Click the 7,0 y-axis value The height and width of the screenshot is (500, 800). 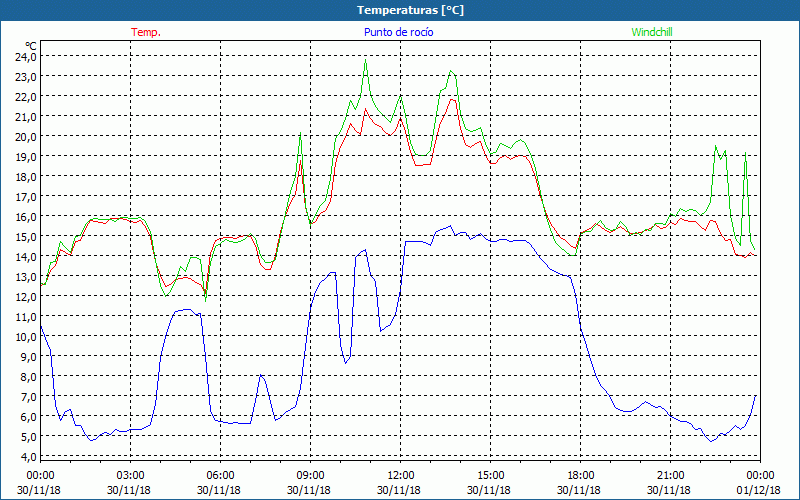(x=28, y=396)
